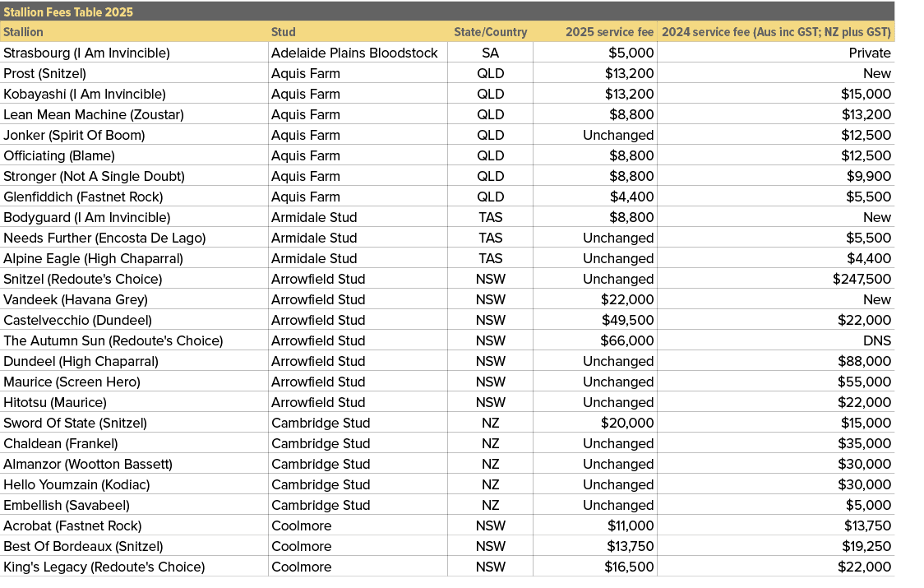Select the Adelaide Plains Bloodstock stud cell
Viewport: 924px width, 588px height.
(355, 53)
